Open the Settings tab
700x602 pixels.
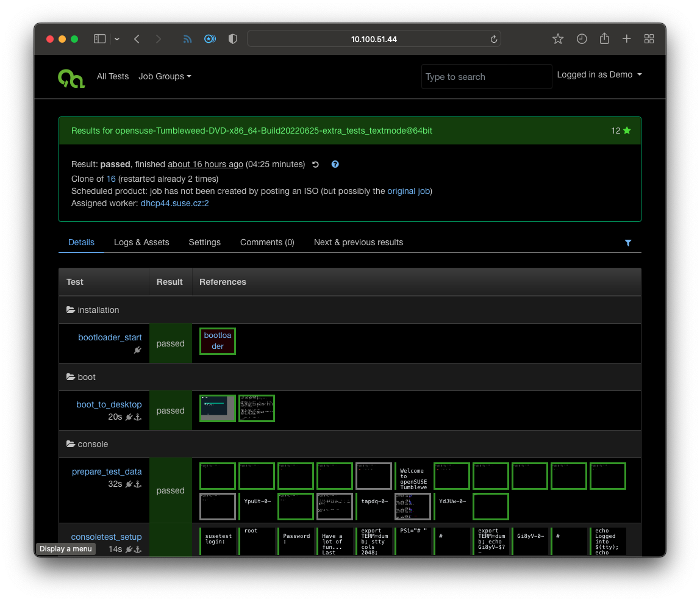coord(204,243)
